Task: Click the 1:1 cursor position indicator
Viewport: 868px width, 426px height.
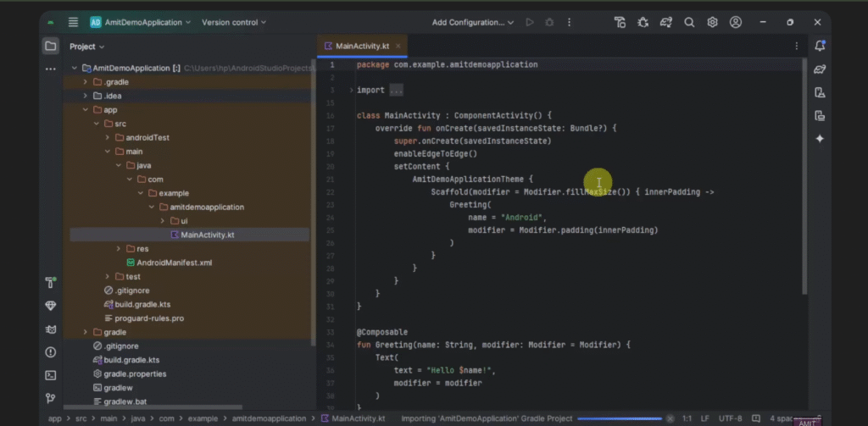Action: pyautogui.click(x=687, y=419)
